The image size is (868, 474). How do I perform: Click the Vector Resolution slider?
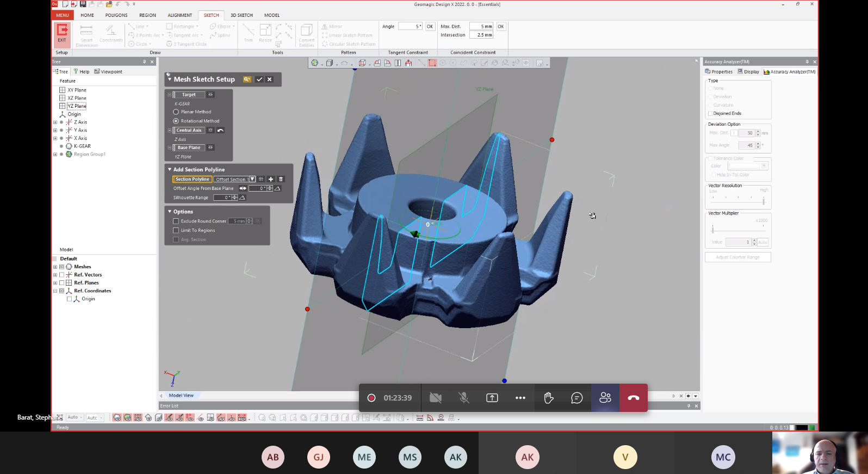(x=763, y=201)
